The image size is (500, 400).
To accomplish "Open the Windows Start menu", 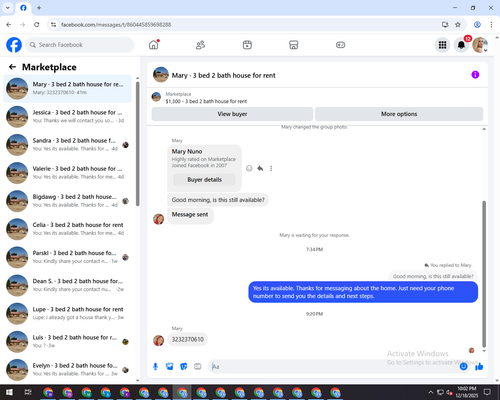I will click(x=9, y=392).
